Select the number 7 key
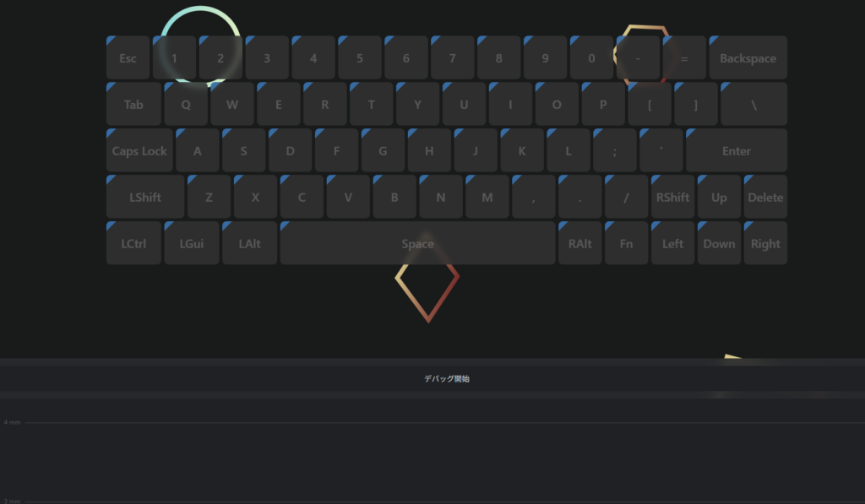This screenshot has height=504, width=865. click(453, 58)
